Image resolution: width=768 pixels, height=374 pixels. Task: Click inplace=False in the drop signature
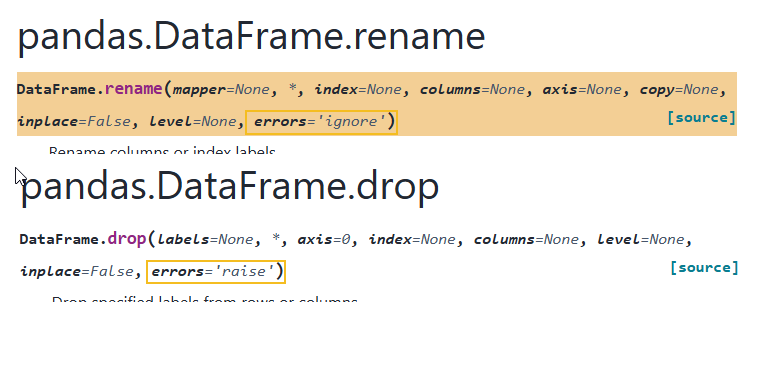coord(76,272)
